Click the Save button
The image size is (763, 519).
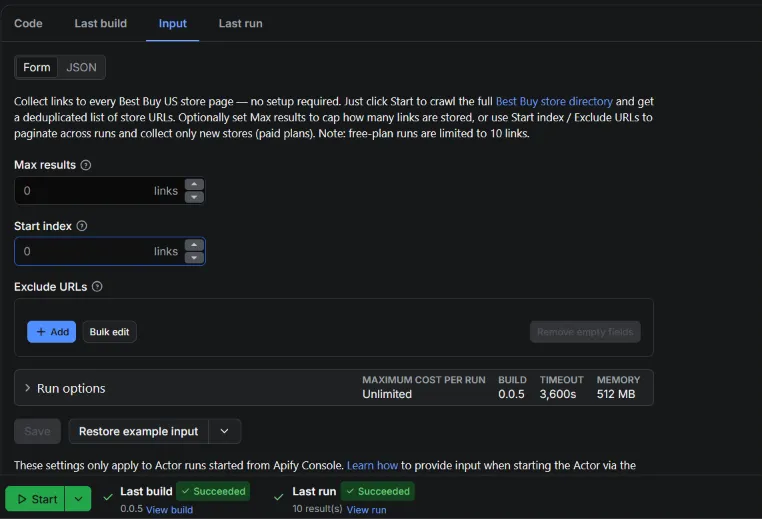(37, 431)
